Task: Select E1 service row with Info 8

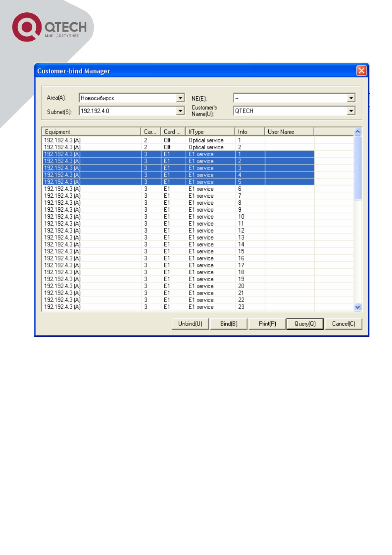Action: (178, 203)
